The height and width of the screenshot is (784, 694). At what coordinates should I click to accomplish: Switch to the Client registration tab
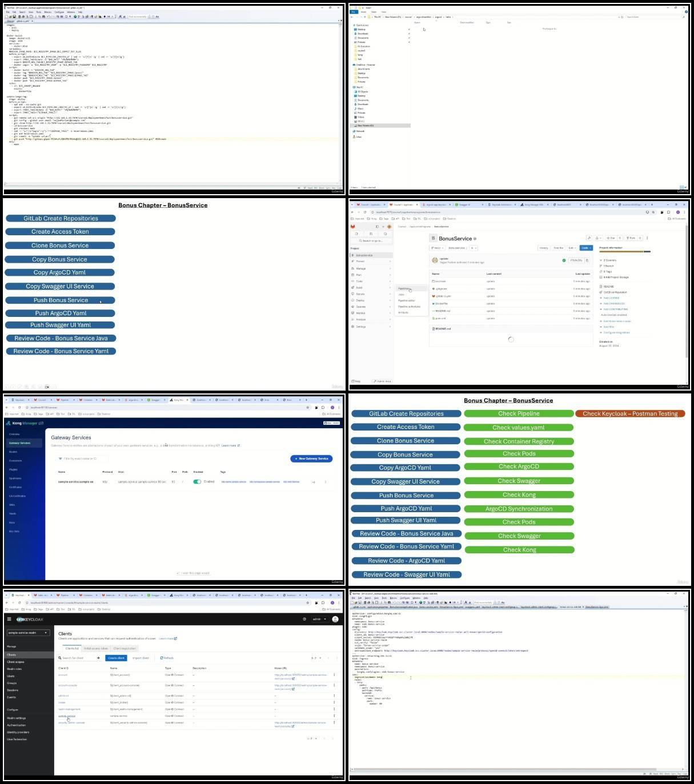click(125, 649)
